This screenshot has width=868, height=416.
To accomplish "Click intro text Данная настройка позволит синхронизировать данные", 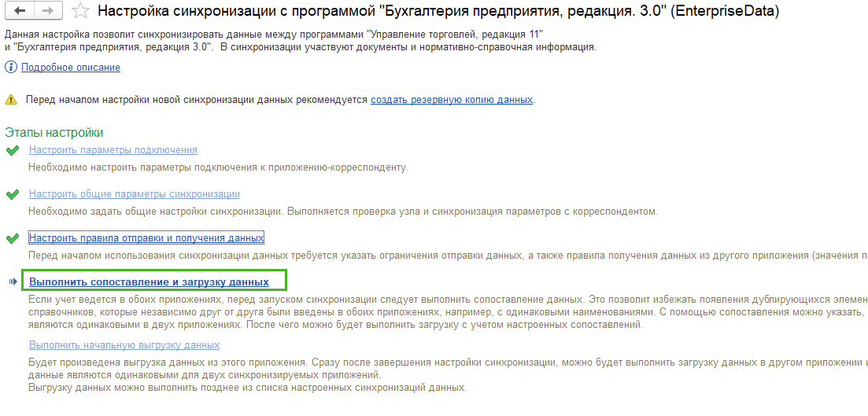I will pos(301,42).
